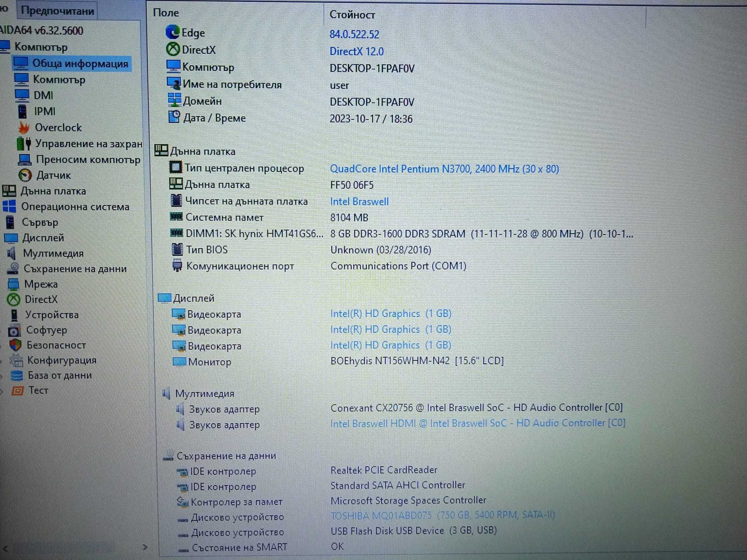Click the Датчик gauge icon
Viewport: 747px width, 560px height.
[25, 175]
